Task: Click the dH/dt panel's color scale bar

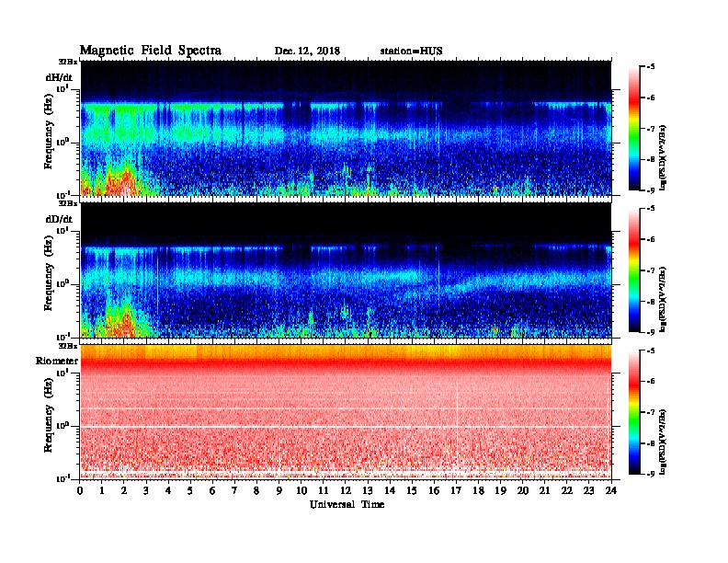Action: pos(634,129)
